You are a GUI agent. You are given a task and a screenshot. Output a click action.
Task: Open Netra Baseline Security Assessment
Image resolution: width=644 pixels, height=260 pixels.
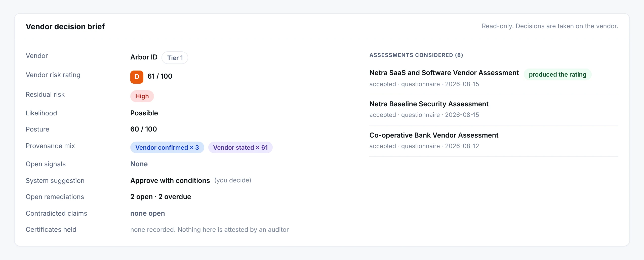(429, 104)
